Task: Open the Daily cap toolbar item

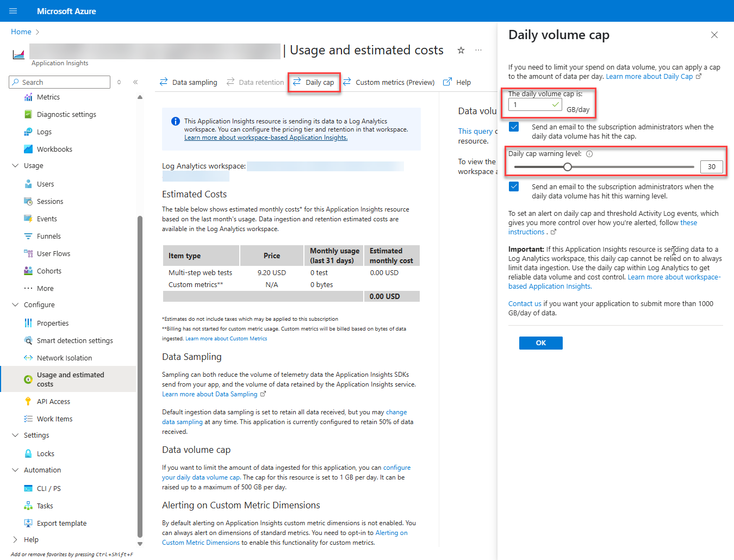Action: click(313, 82)
